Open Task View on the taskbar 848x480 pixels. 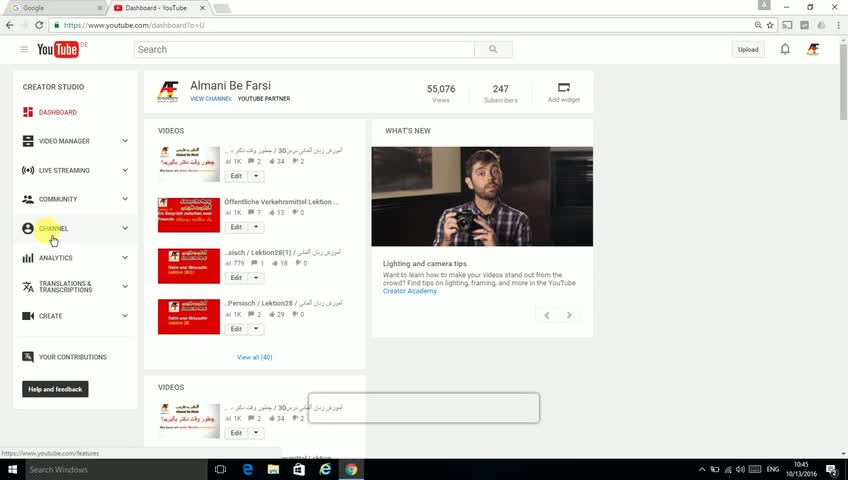(220, 469)
